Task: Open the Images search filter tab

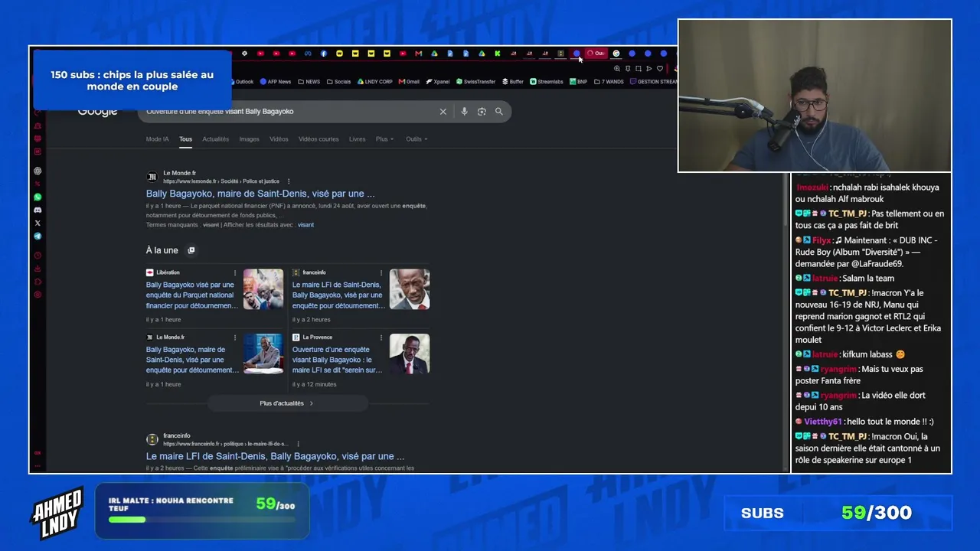Action: pos(249,139)
